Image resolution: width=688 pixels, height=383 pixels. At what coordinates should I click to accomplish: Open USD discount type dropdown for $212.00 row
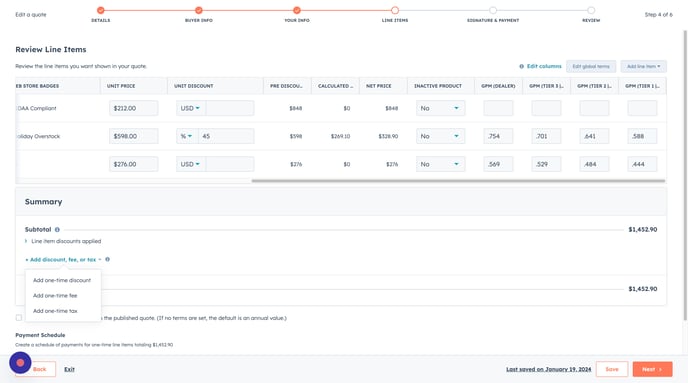190,108
